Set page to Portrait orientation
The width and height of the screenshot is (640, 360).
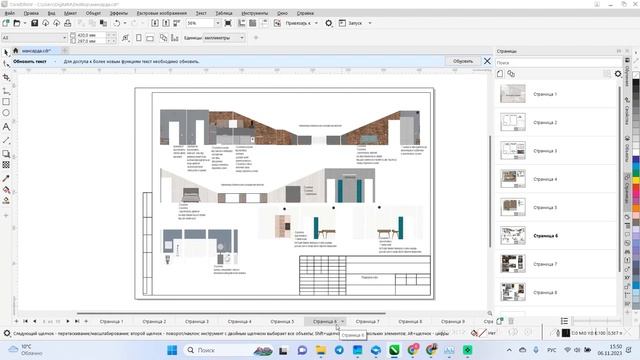tap(139, 38)
